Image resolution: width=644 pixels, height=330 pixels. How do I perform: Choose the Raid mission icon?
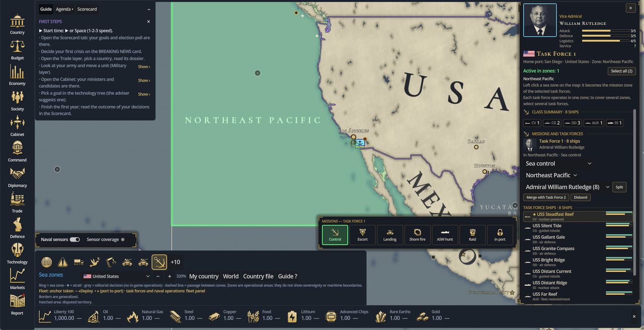click(472, 235)
